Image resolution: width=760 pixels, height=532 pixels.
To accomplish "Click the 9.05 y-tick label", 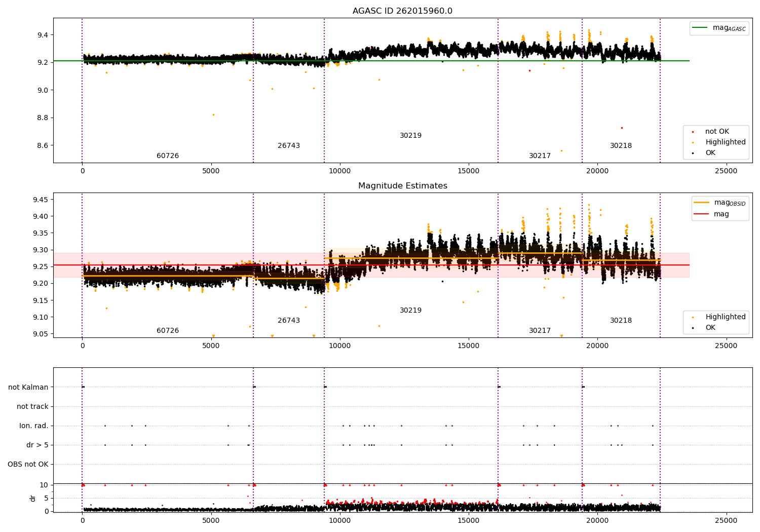I will (41, 334).
